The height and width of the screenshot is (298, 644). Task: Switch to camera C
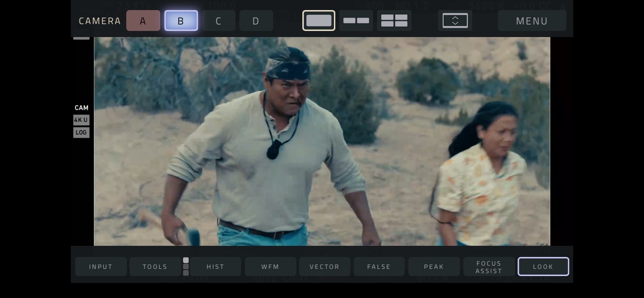[x=218, y=21]
